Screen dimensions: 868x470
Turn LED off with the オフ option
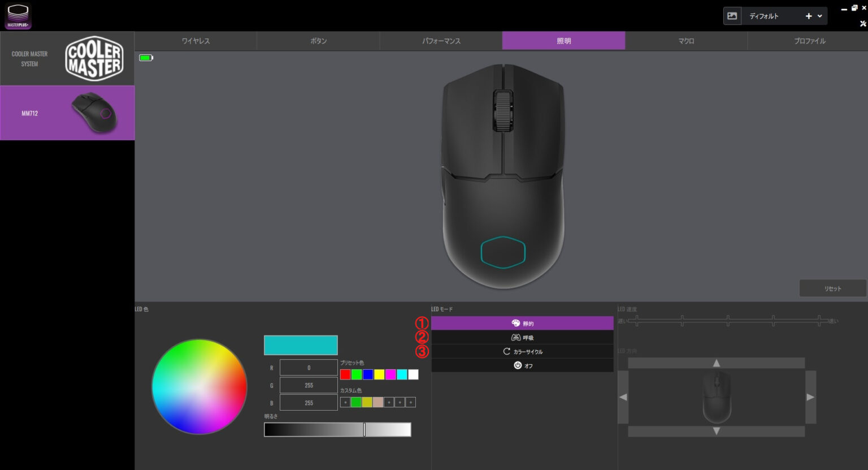click(x=522, y=365)
